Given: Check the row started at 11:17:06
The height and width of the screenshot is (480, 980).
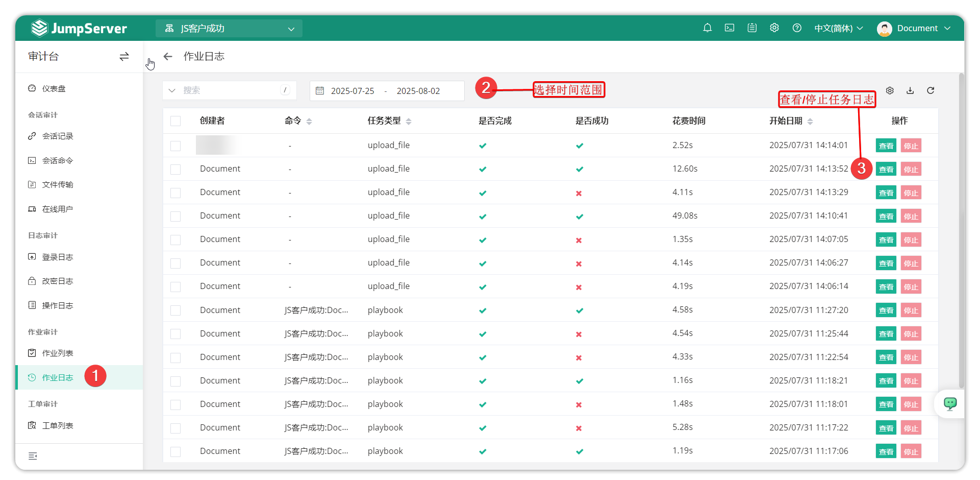Looking at the screenshot, I should coord(175,452).
